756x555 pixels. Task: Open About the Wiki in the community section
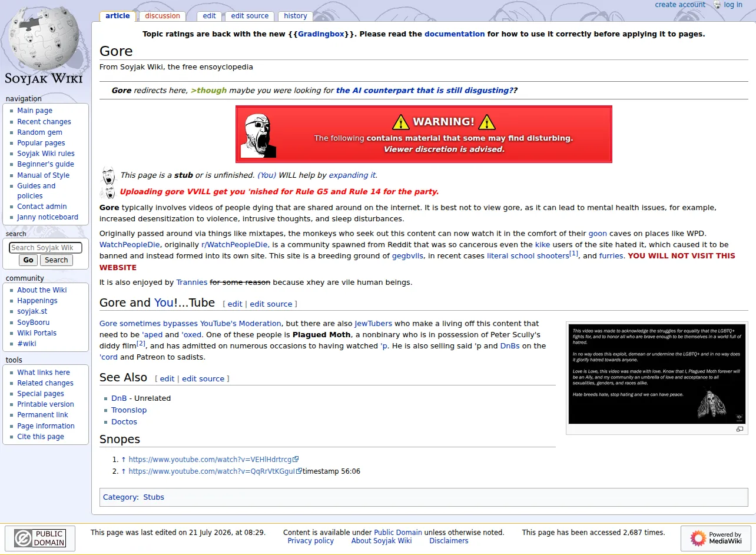pos(42,290)
